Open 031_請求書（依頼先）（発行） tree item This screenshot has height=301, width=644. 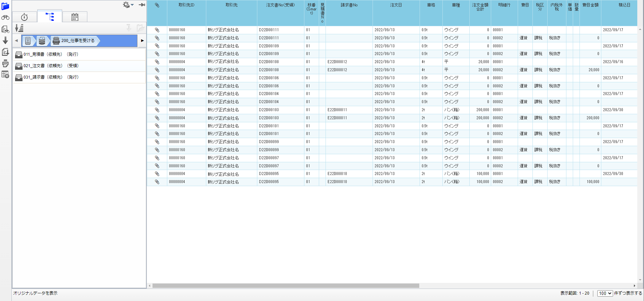click(79, 77)
